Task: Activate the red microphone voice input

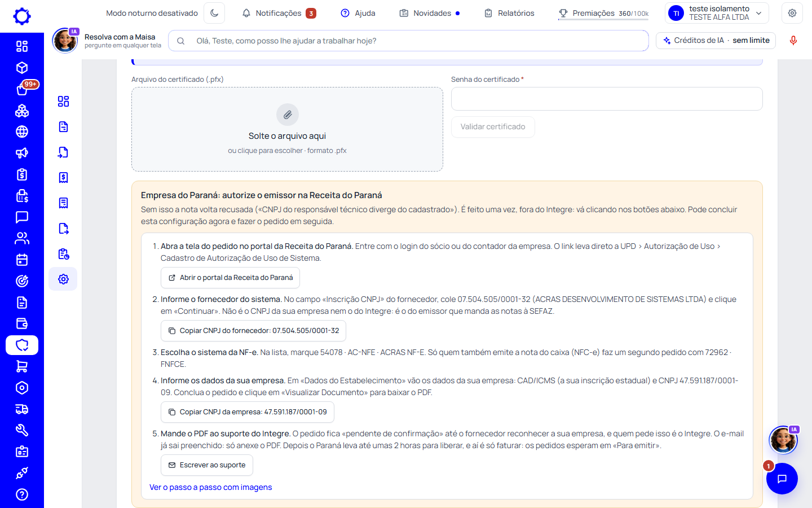Action: coord(793,41)
